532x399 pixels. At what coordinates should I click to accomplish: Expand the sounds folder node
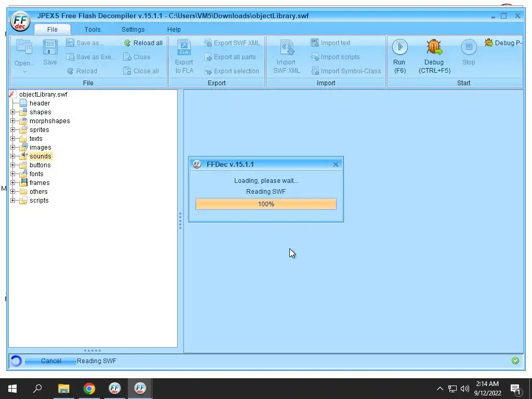(x=12, y=156)
